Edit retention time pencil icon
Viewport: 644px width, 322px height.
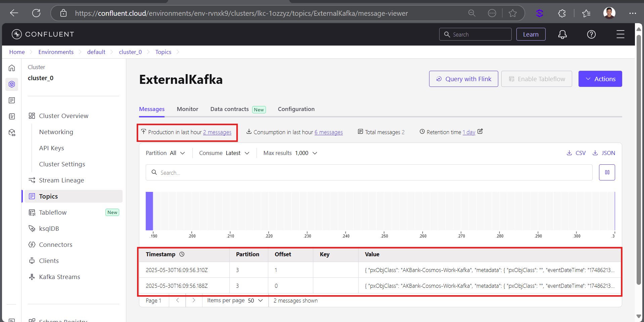[480, 131]
